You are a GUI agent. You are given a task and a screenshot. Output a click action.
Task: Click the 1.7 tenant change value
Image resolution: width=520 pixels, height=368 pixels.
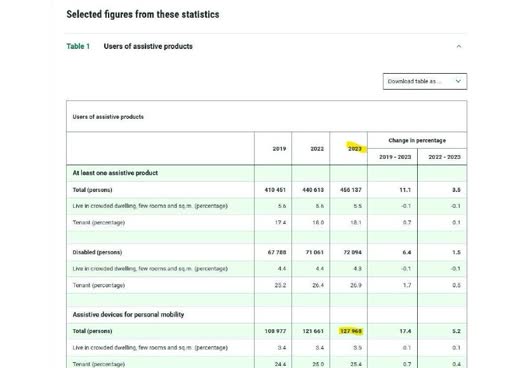pyautogui.click(x=407, y=285)
